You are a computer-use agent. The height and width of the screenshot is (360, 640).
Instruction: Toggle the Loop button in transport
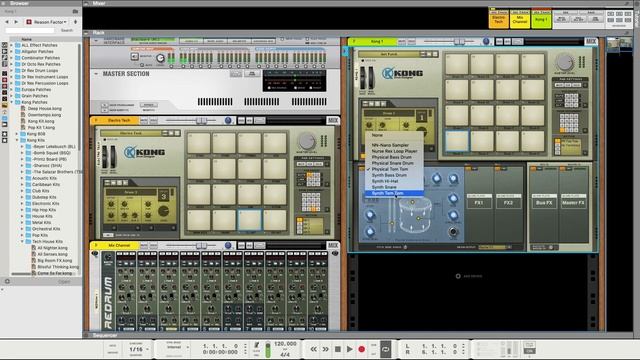point(385,349)
